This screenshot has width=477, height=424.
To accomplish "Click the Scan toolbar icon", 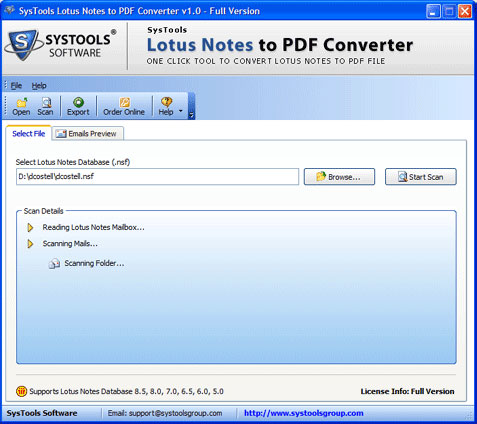I will click(45, 107).
